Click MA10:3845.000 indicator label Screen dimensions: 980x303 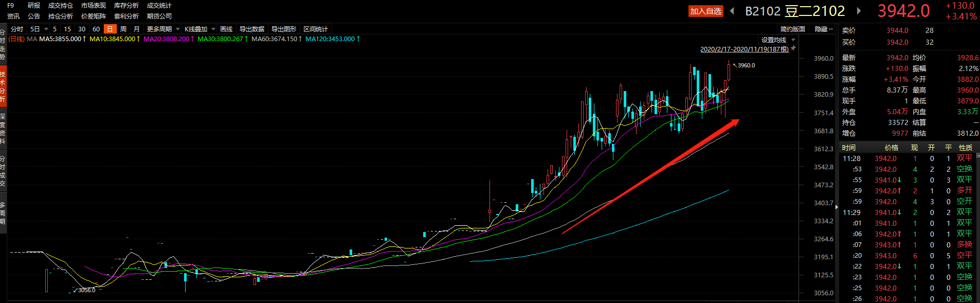pyautogui.click(x=115, y=39)
